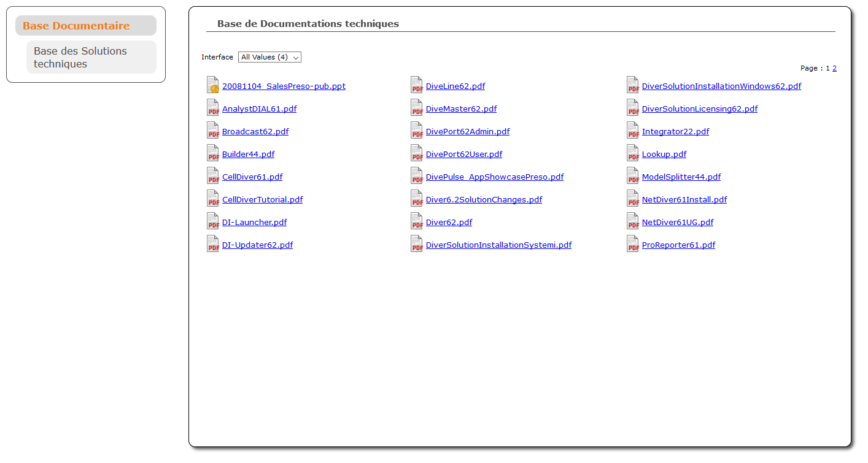Viewport: 868px width, 463px height.
Task: Open the DivePort62Admin.pdf link
Action: tap(468, 131)
